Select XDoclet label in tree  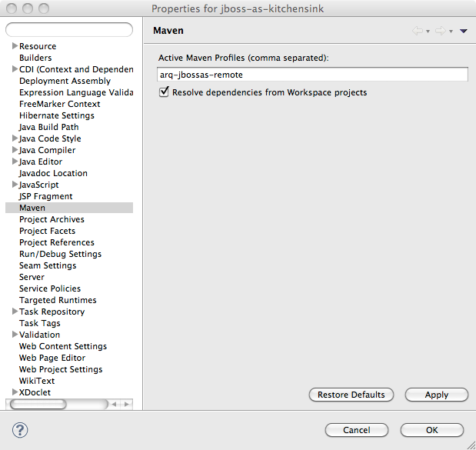point(35,392)
